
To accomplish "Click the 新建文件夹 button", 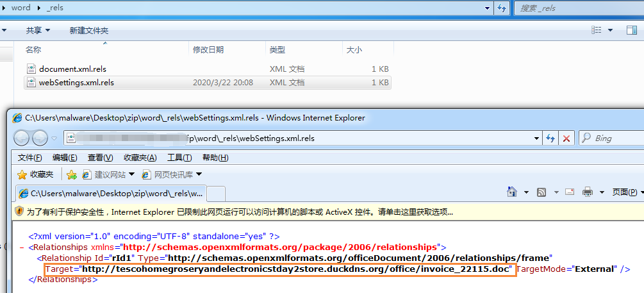I will click(89, 30).
